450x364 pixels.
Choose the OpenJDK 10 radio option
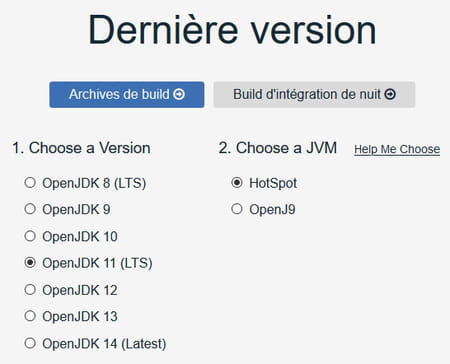[30, 236]
